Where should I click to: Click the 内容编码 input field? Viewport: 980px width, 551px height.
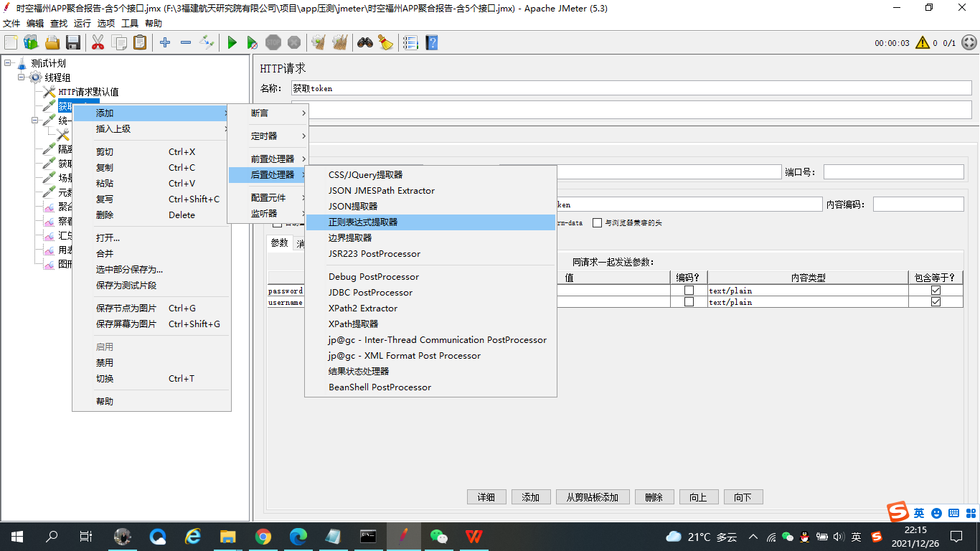point(918,204)
